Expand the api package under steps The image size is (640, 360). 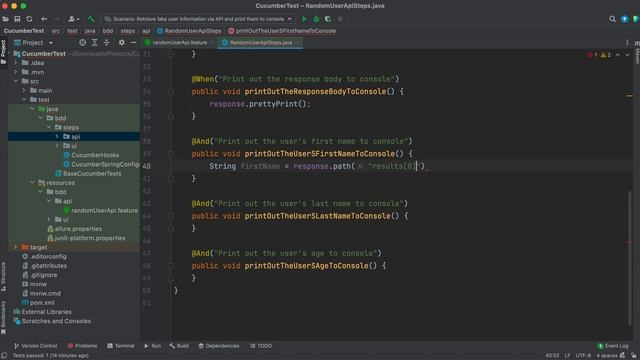pos(57,137)
